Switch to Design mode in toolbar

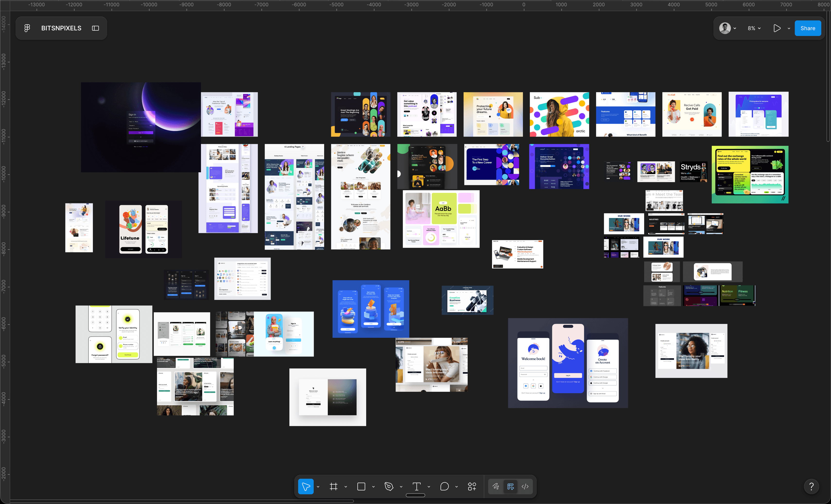tap(510, 487)
